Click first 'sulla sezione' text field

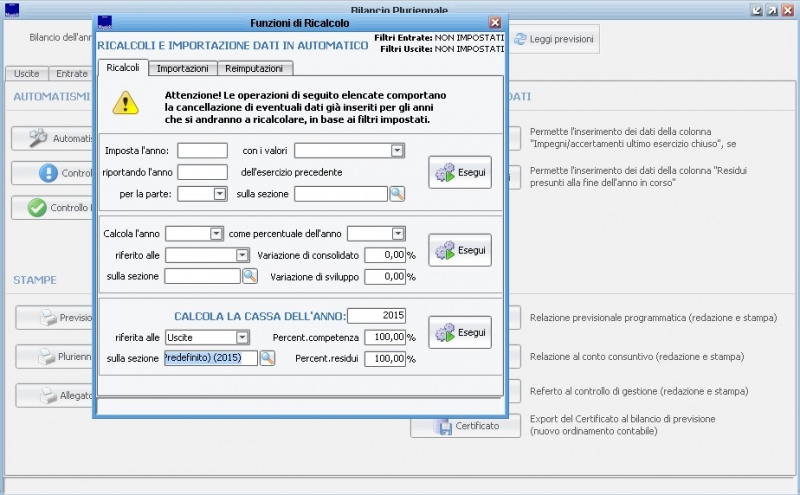pos(341,194)
